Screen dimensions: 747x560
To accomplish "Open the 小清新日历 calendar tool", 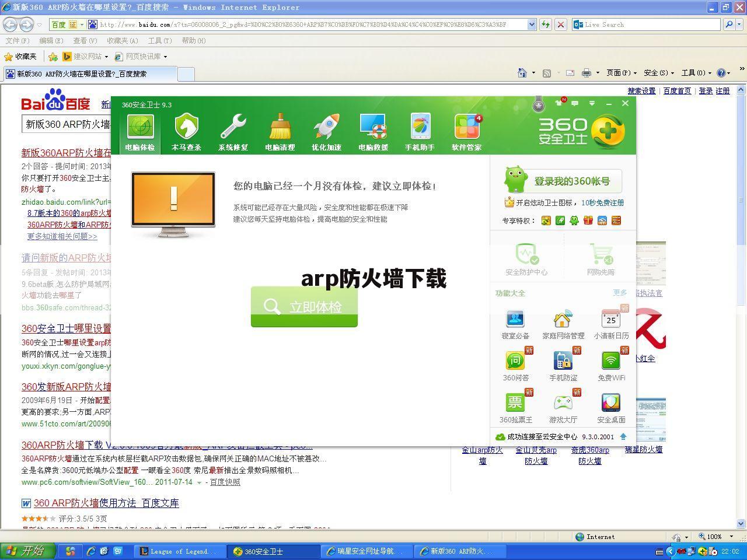I will coord(611,324).
